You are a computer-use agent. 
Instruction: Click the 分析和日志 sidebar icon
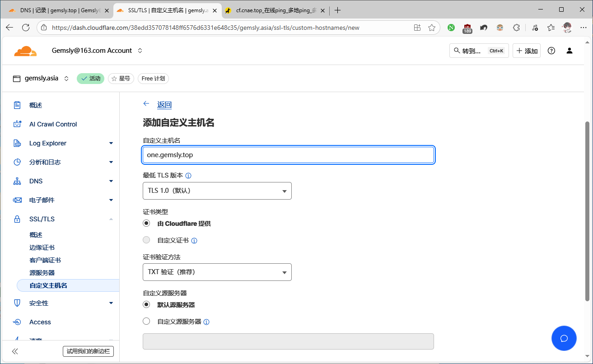[x=16, y=162]
